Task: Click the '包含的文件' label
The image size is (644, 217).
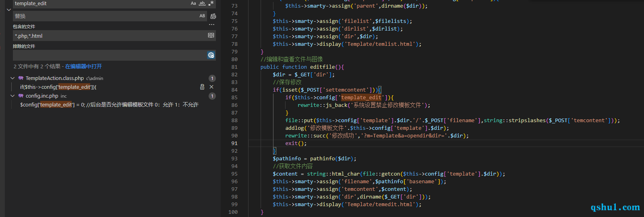Action: click(x=24, y=27)
